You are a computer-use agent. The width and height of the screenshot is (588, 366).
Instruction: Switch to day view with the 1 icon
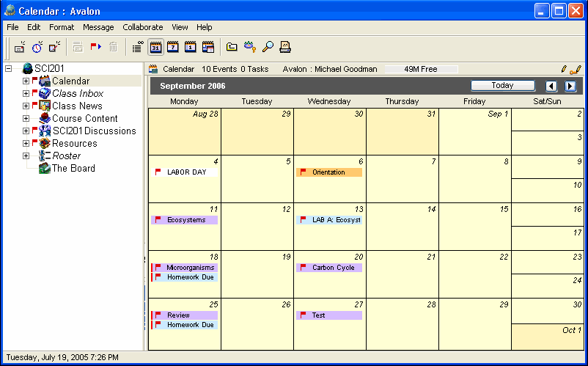pyautogui.click(x=191, y=47)
